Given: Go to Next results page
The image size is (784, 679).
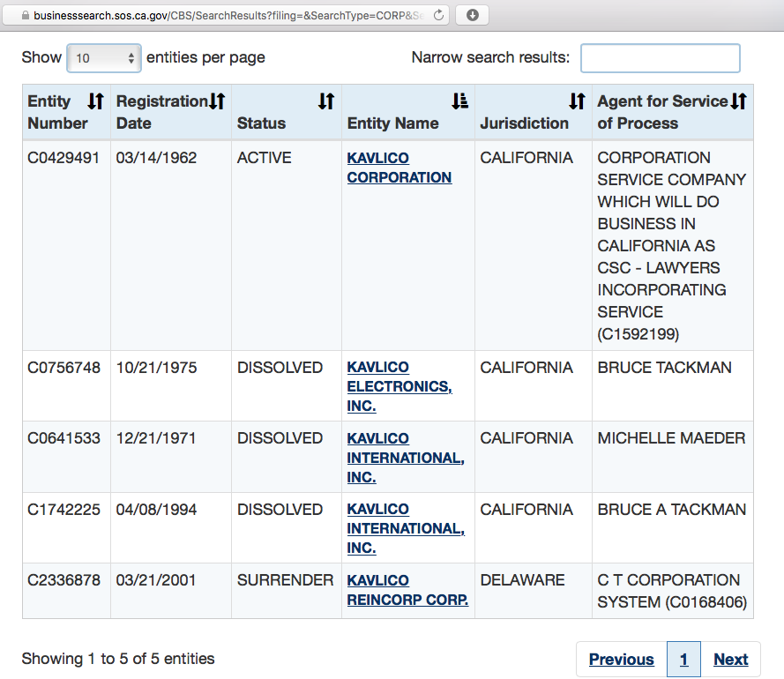Looking at the screenshot, I should click(x=730, y=660).
